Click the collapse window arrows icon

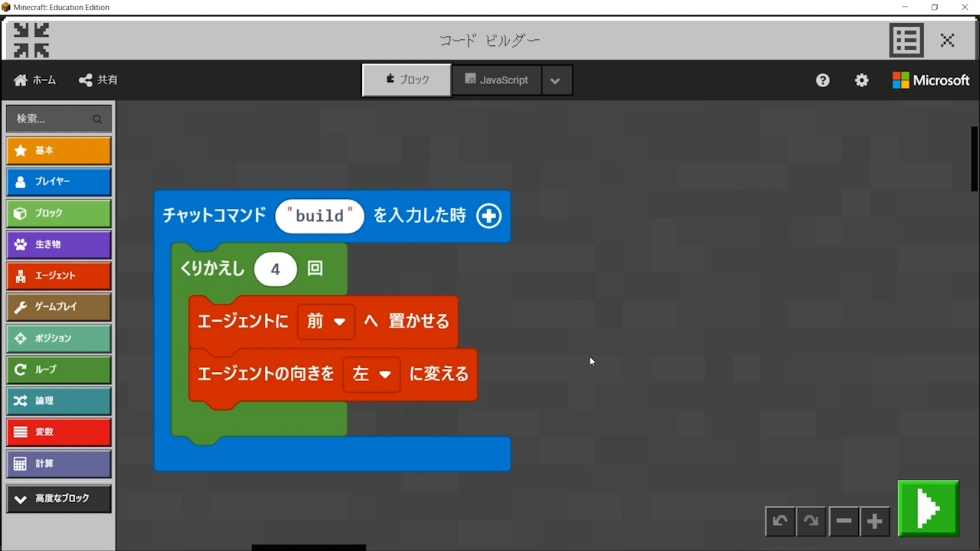click(x=31, y=41)
